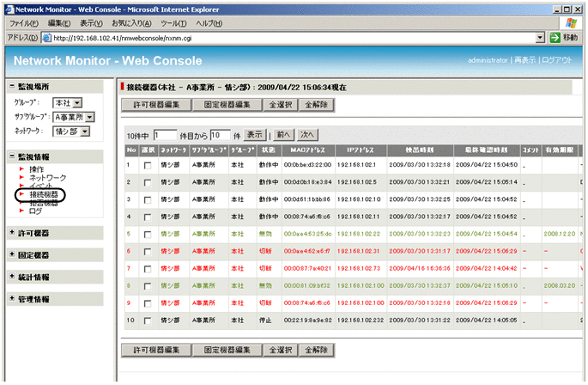
Task: Expand the 固定機器 section
Action: [11, 255]
